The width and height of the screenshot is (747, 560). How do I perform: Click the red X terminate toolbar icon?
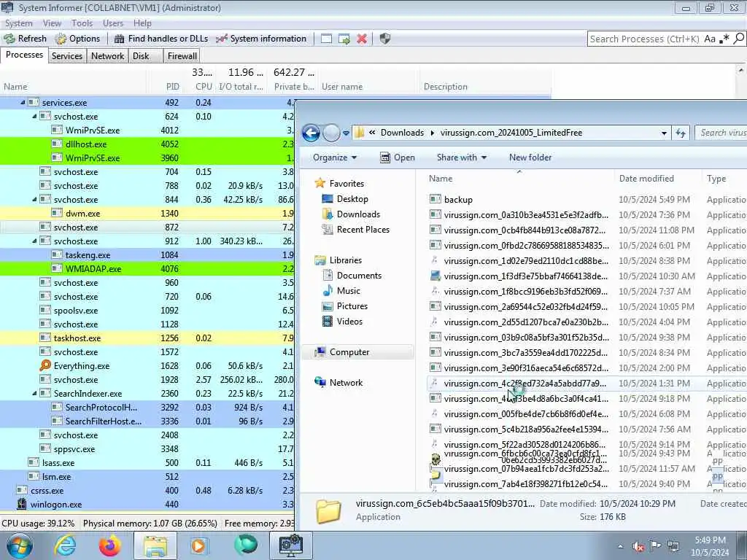tap(362, 39)
